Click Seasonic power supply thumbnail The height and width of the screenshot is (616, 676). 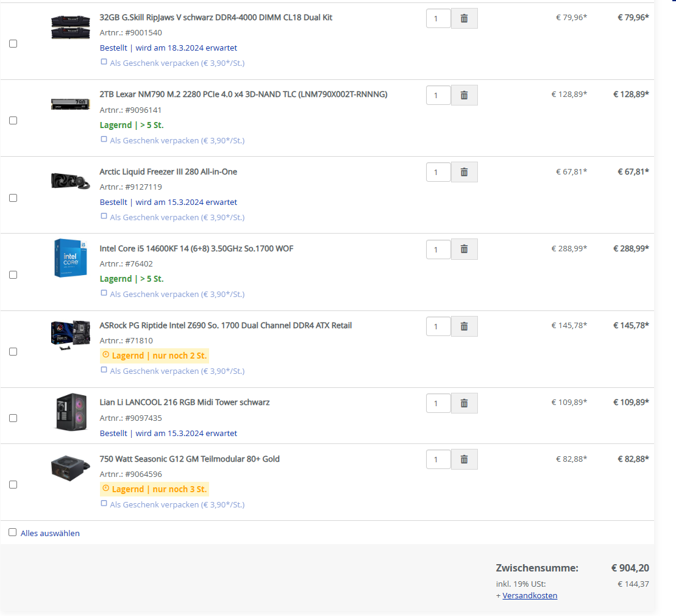71,468
